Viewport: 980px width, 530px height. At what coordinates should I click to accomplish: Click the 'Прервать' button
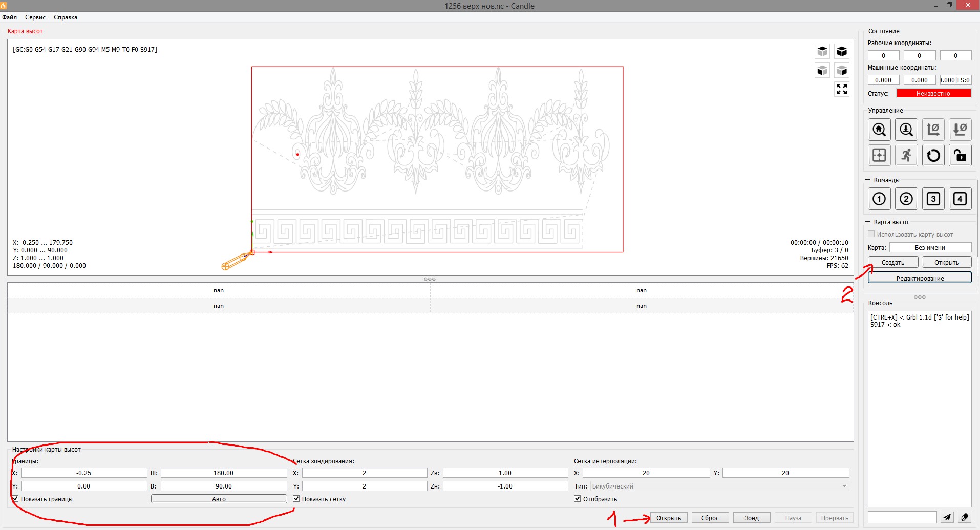(835, 518)
